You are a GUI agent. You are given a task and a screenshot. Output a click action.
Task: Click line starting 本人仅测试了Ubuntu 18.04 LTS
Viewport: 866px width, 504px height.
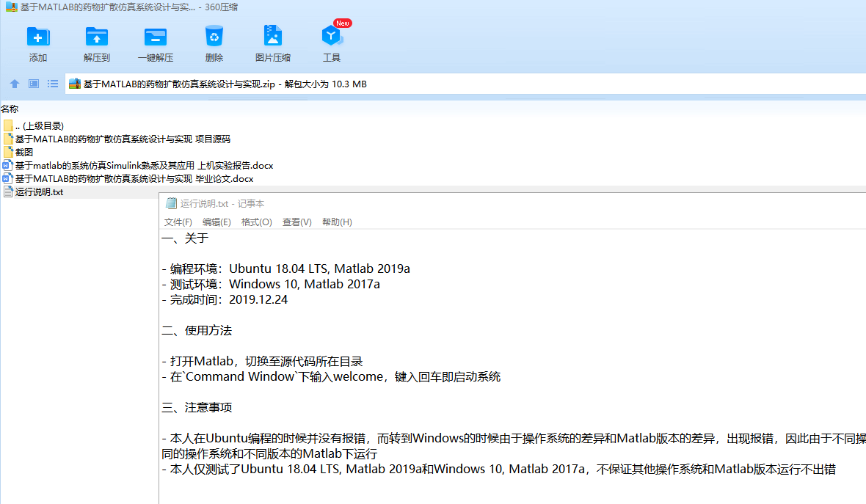[499, 470]
